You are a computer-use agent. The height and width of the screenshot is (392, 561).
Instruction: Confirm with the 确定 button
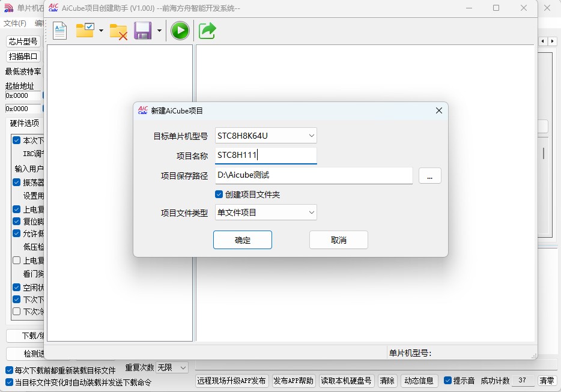tap(243, 240)
